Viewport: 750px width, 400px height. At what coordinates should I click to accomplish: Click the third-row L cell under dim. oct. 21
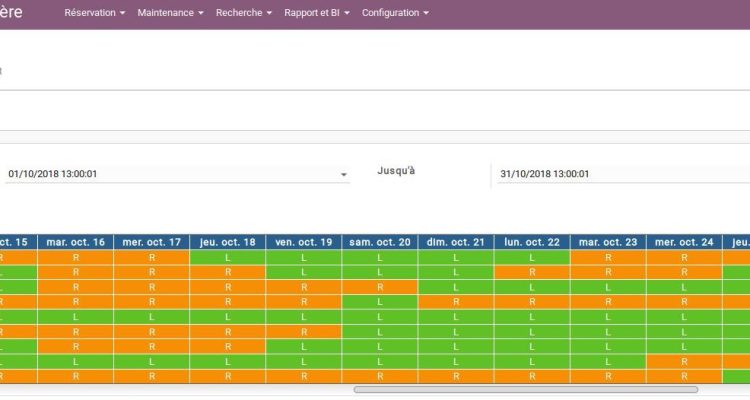coord(456,287)
